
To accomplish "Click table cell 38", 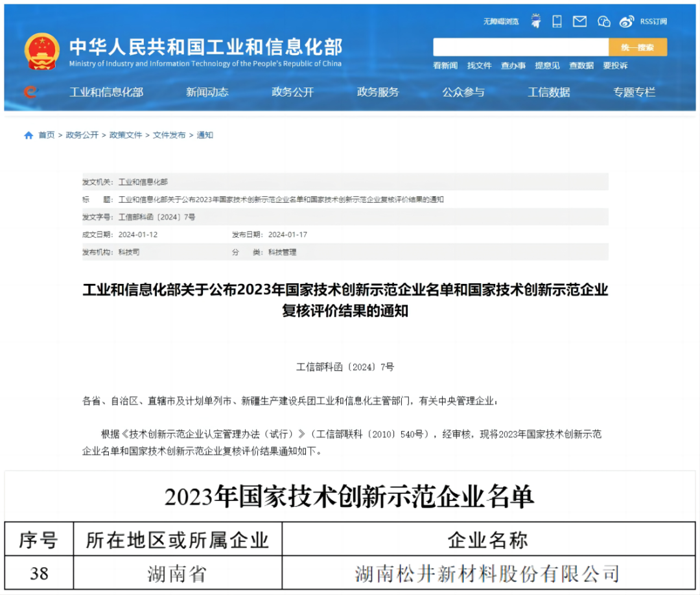I will 39,574.
